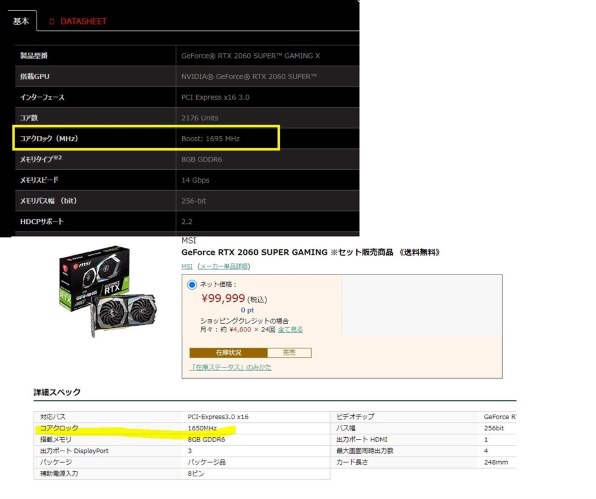
Task: Select the 製品型番 row label
Action: click(x=34, y=56)
